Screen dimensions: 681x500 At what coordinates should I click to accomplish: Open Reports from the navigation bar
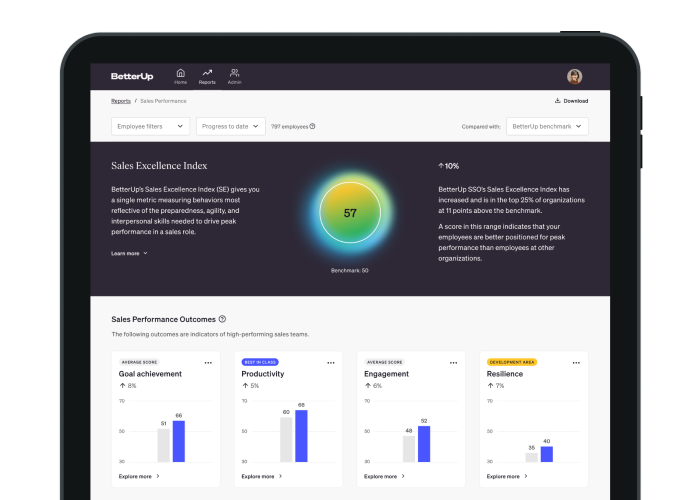pos(207,75)
